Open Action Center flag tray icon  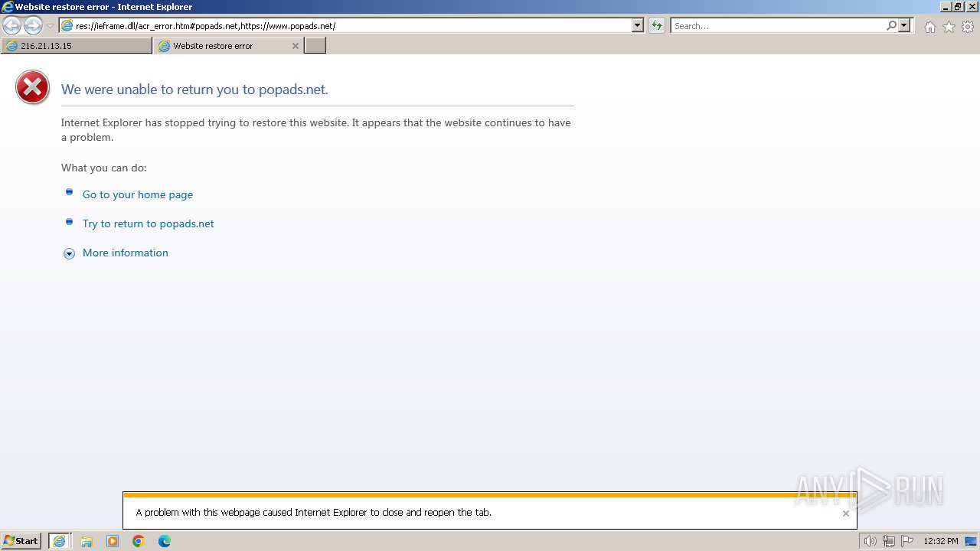[x=907, y=541]
